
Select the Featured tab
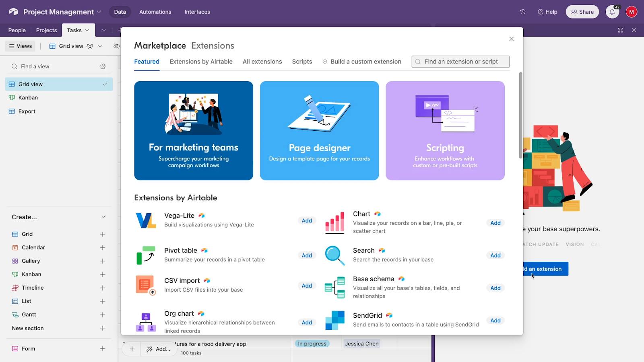point(147,62)
